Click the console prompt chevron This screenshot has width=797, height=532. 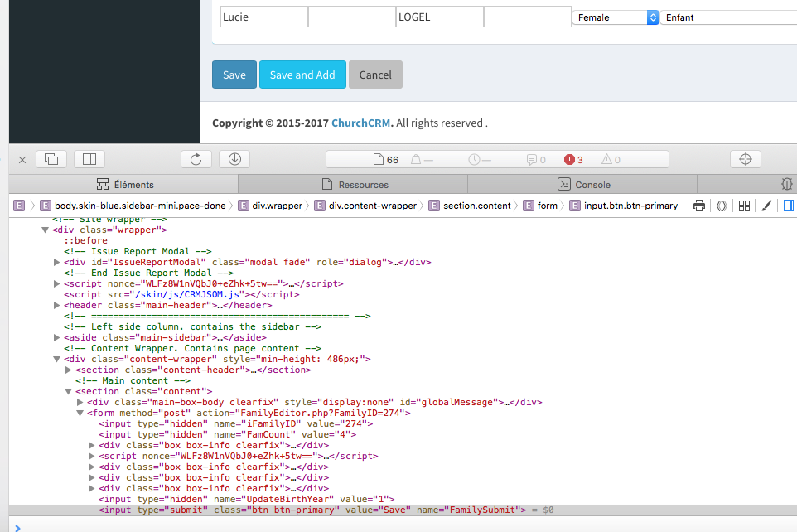(17, 528)
